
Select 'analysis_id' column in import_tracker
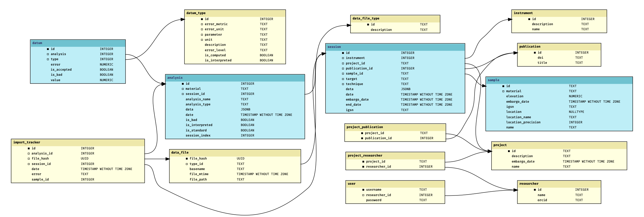pyautogui.click(x=42, y=154)
